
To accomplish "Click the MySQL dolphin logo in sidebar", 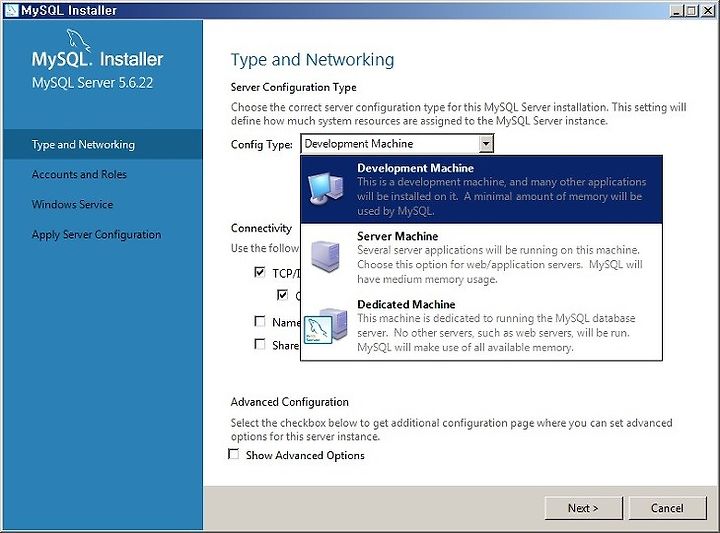I will click(78, 39).
